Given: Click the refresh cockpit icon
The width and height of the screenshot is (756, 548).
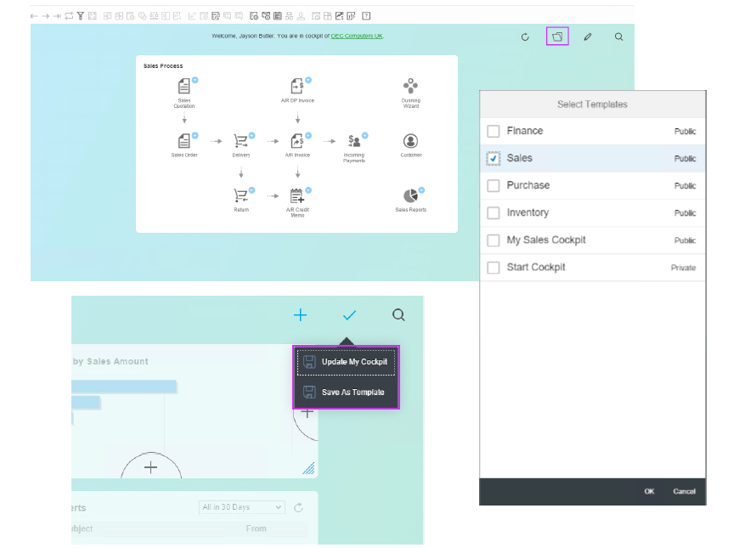Looking at the screenshot, I should point(525,37).
